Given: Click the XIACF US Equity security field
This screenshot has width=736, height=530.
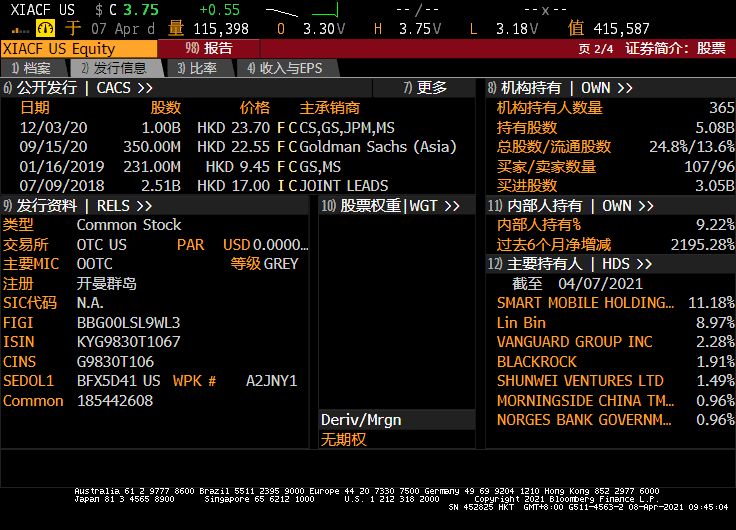Looking at the screenshot, I should pyautogui.click(x=79, y=49).
